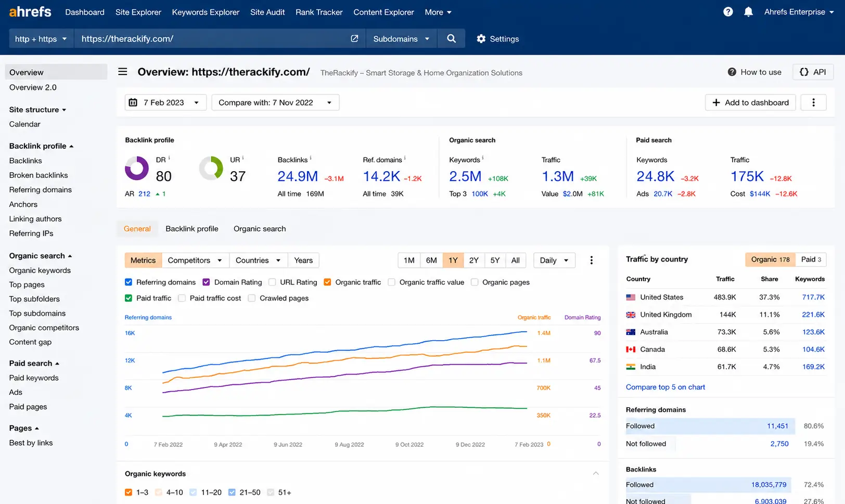The image size is (845, 504).
Task: Enable the Paid traffic cost checkbox
Action: (x=182, y=298)
